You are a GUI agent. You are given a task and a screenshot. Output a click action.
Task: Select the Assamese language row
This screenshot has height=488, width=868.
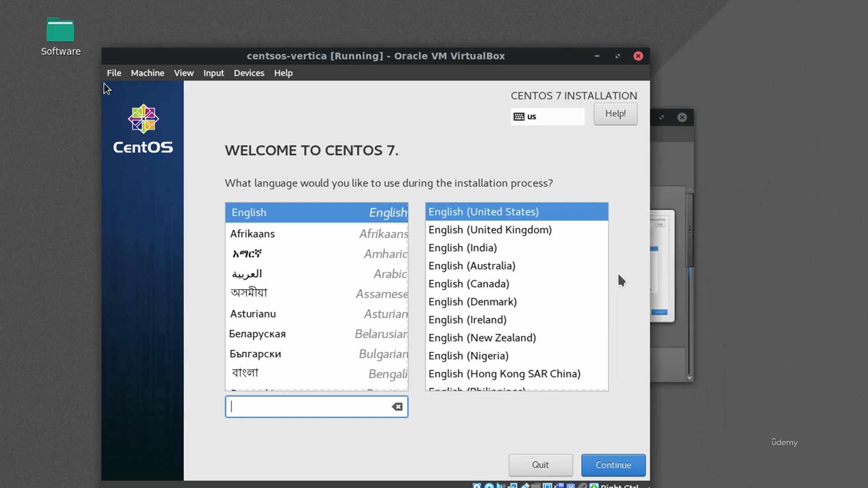pos(316,294)
